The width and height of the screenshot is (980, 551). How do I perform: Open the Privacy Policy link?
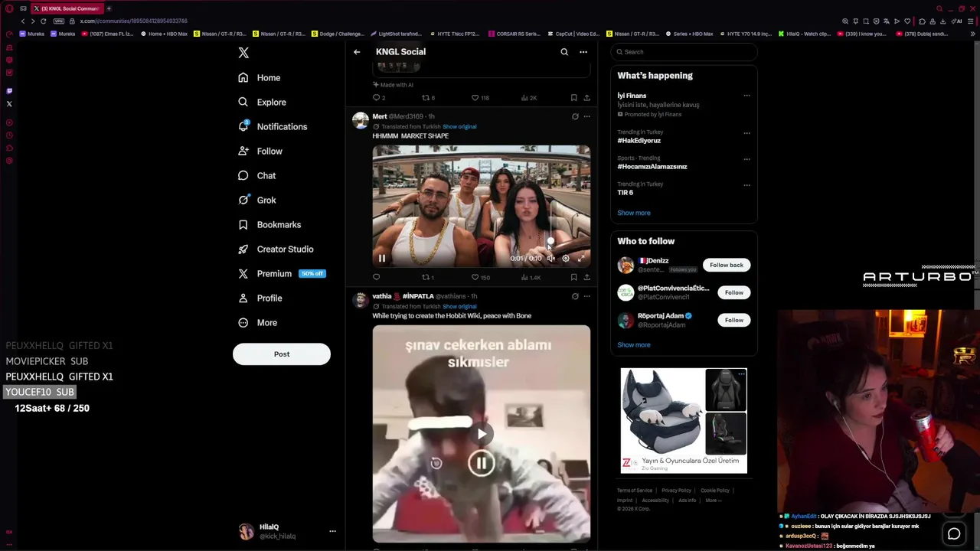click(x=677, y=491)
